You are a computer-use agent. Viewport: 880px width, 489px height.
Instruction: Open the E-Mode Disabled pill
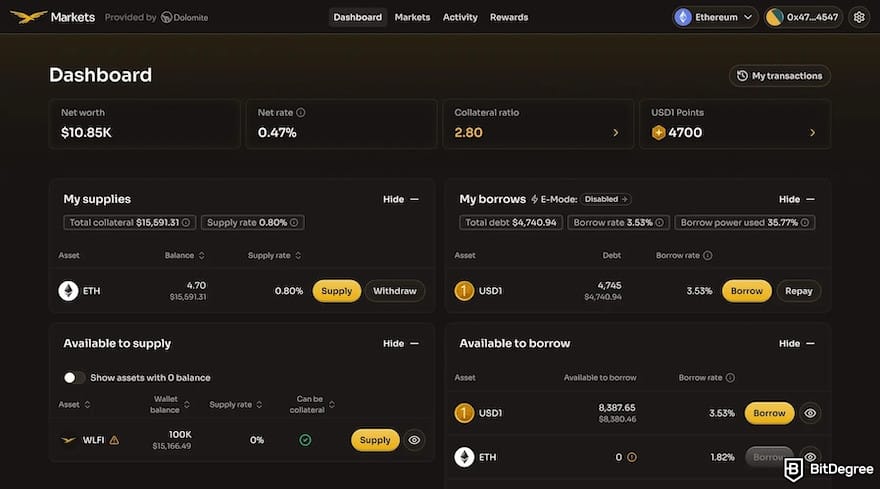[606, 199]
